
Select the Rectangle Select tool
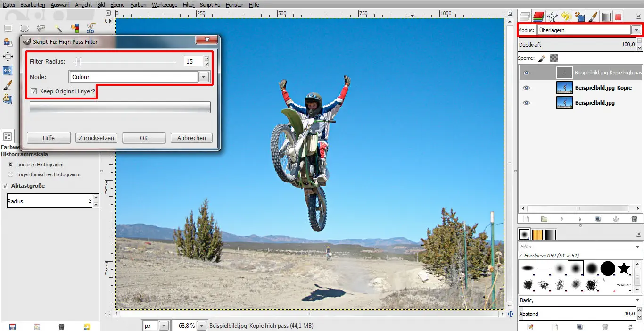coord(8,28)
